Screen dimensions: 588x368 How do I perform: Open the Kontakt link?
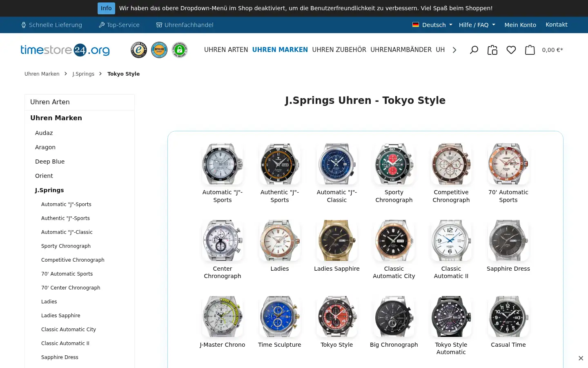coord(557,25)
